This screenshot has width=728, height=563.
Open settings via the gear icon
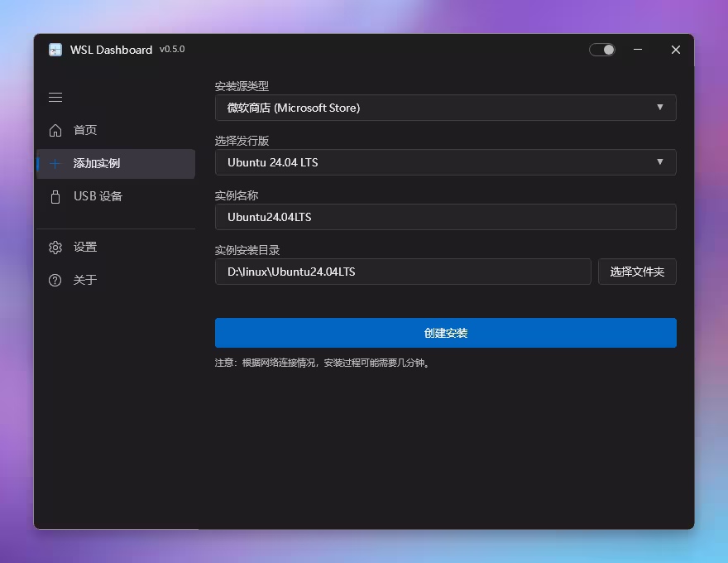pyautogui.click(x=55, y=247)
